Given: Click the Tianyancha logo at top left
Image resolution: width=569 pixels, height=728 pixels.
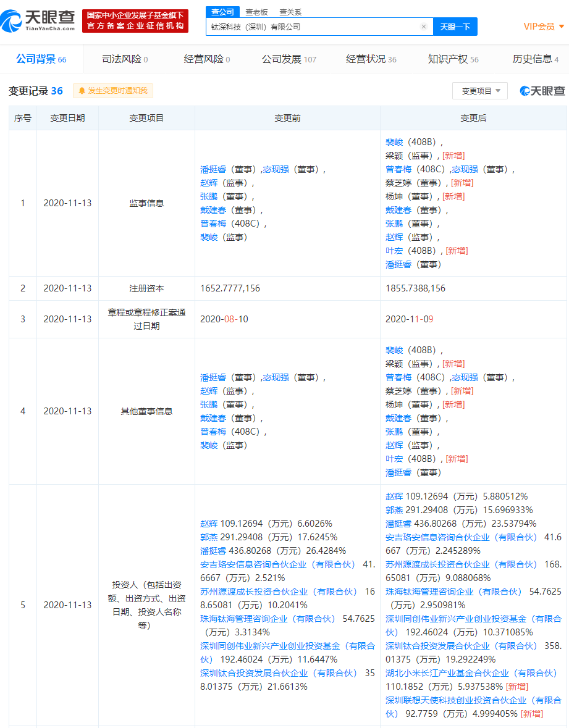Looking at the screenshot, I should pyautogui.click(x=38, y=21).
